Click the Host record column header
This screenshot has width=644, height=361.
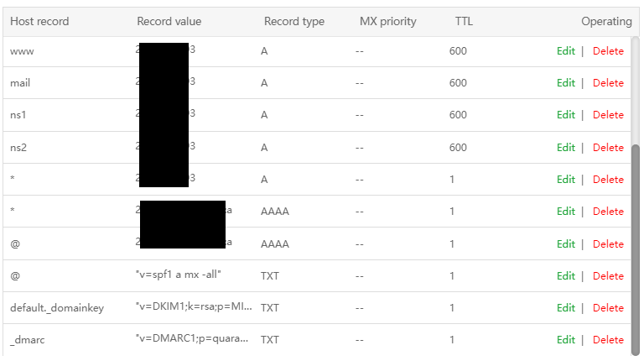(39, 21)
